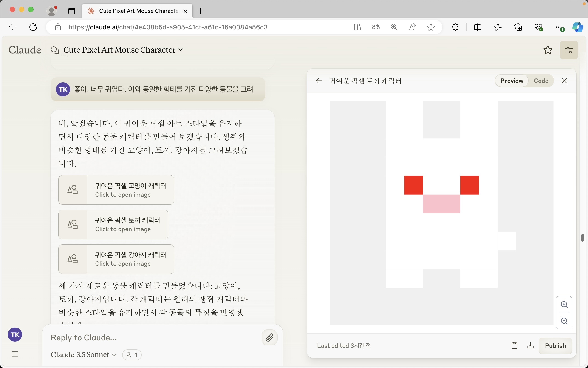This screenshot has height=368, width=588.
Task: Open the Cute Pixel Art Mouse Character title dropdown
Action: point(123,50)
